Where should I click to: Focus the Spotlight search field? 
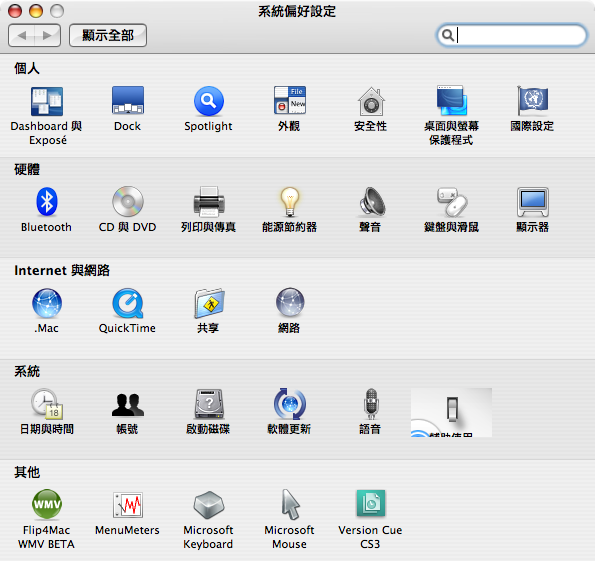[x=512, y=35]
